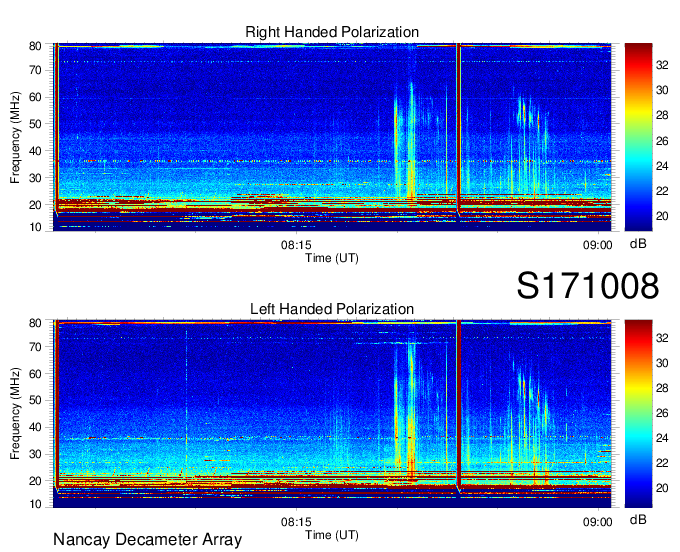Click the "28" value on top color bar
The height and width of the screenshot is (552, 680).
[x=662, y=115]
